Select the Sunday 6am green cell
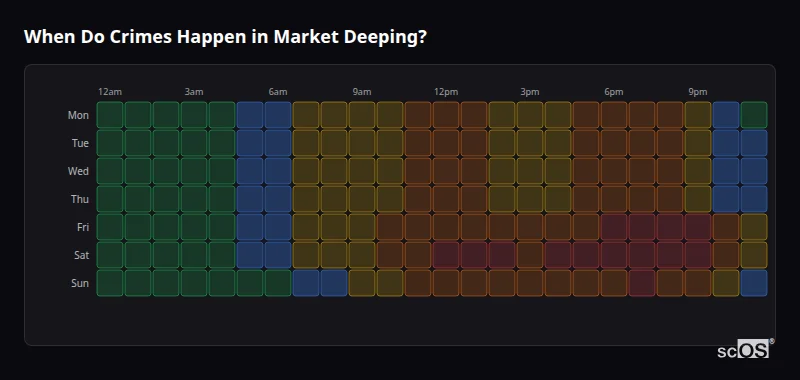 coord(278,283)
